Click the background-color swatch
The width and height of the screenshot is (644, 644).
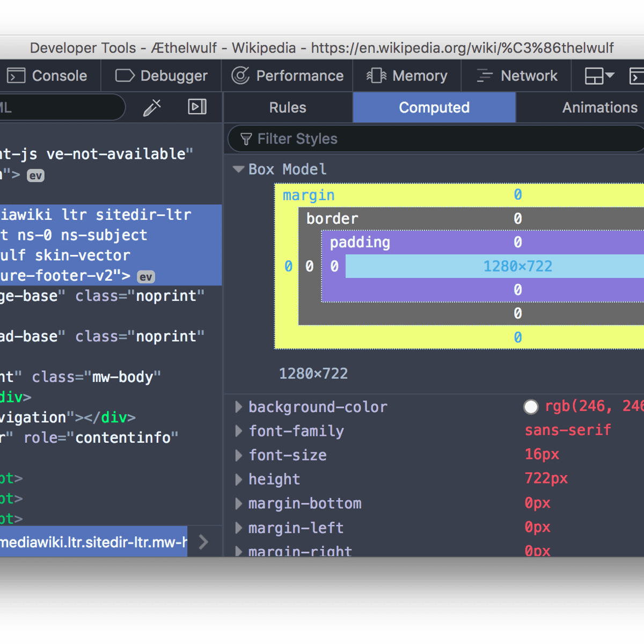click(531, 407)
